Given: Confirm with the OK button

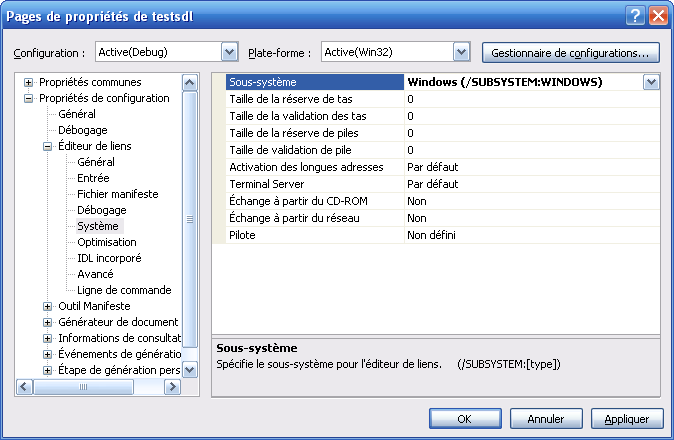Looking at the screenshot, I should tap(465, 419).
